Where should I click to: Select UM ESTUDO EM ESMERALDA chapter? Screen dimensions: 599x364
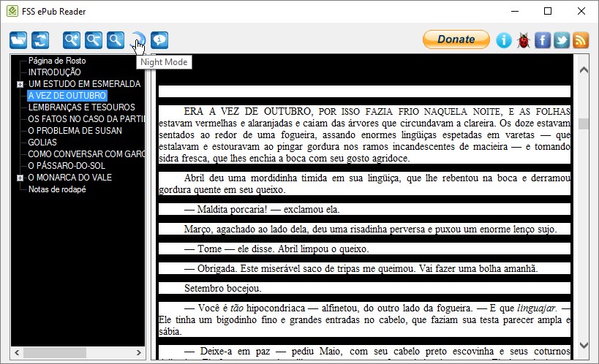pos(84,84)
